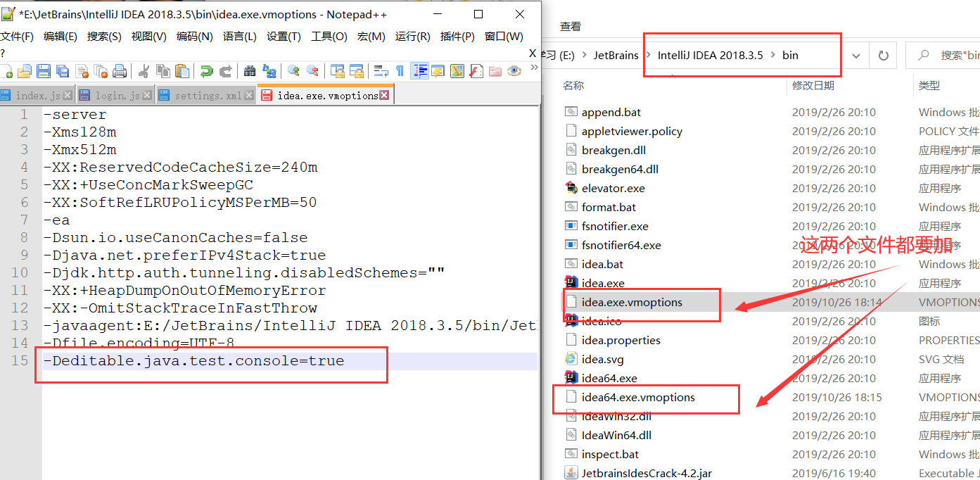Open Folder as Workspace icon

tap(495, 71)
